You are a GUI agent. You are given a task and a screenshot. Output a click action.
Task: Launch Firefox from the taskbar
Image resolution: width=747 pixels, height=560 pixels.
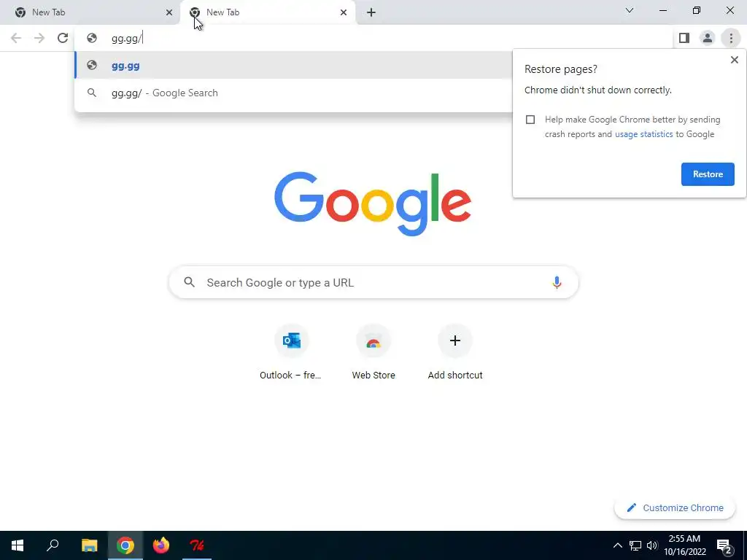(161, 545)
